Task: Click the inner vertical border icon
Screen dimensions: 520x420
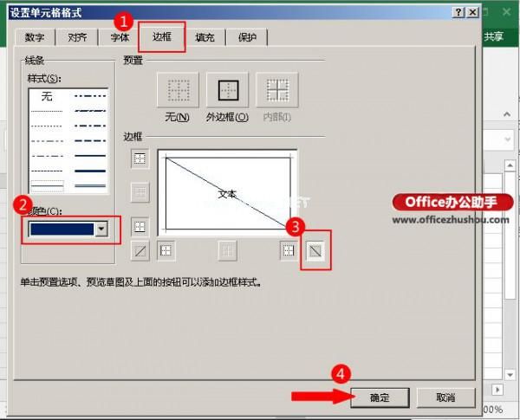Action: pyautogui.click(x=227, y=250)
